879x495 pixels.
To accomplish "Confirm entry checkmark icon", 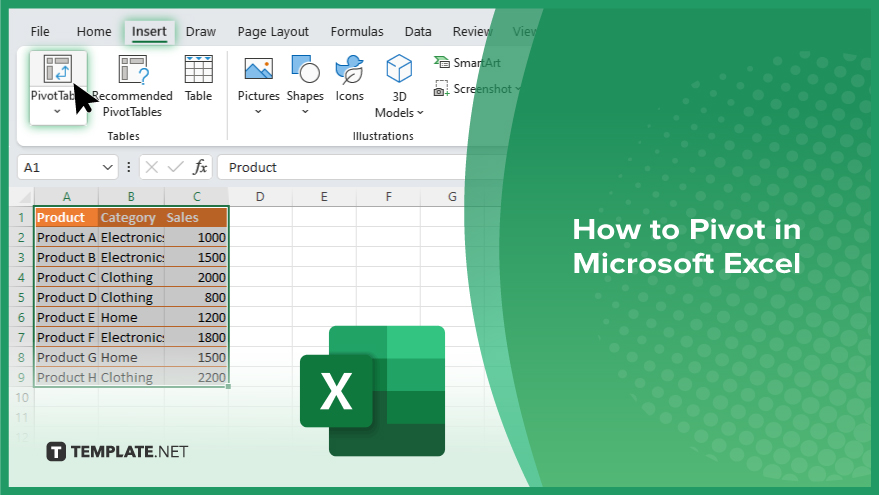I will point(175,167).
